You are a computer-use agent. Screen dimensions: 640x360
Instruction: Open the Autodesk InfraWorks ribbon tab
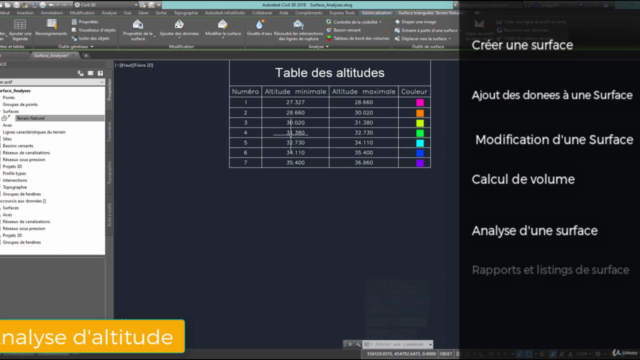pos(225,13)
